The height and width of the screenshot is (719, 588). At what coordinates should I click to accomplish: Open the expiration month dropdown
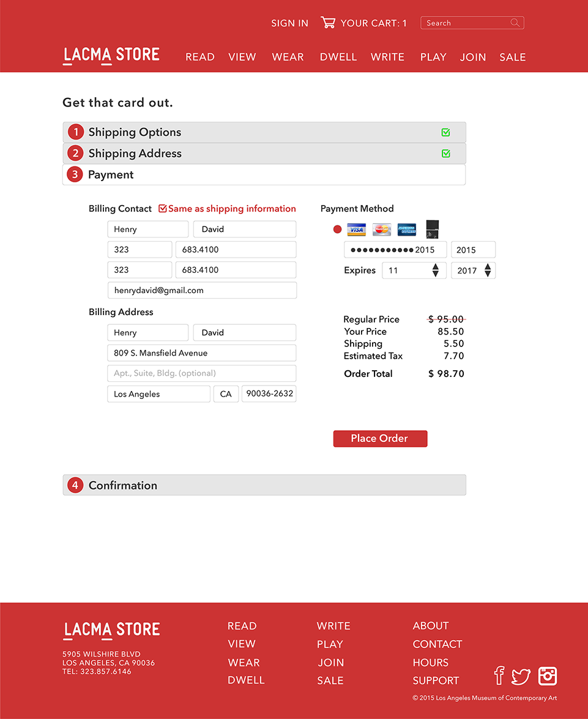pyautogui.click(x=414, y=270)
